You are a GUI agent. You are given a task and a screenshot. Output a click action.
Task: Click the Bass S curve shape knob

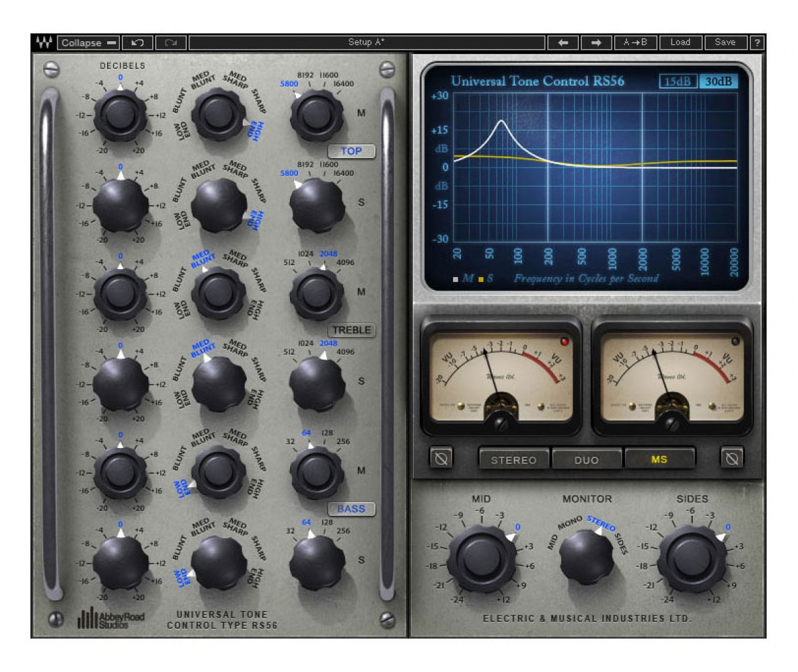pos(219,562)
